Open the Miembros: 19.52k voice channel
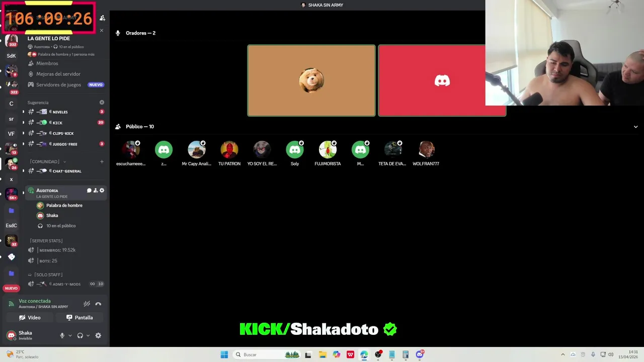This screenshot has height=362, width=644. pos(65,250)
